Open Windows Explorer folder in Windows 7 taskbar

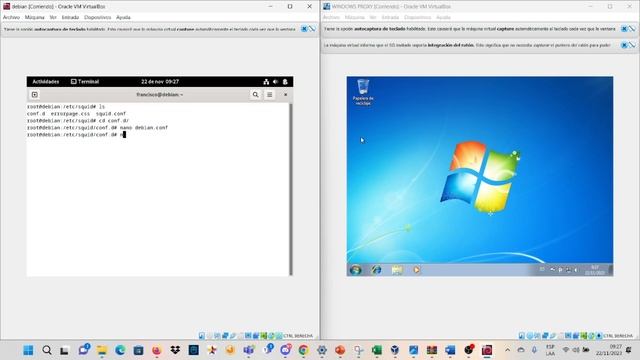397,270
